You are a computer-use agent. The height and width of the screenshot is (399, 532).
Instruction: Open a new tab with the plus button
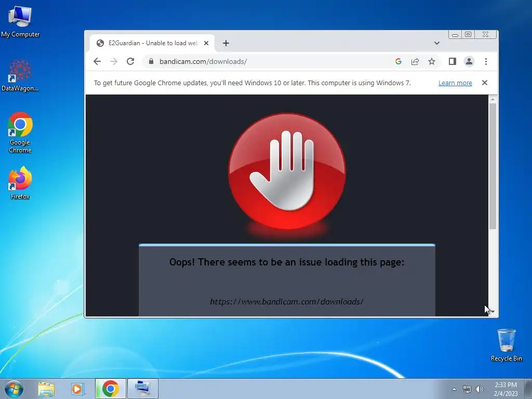[x=226, y=43]
